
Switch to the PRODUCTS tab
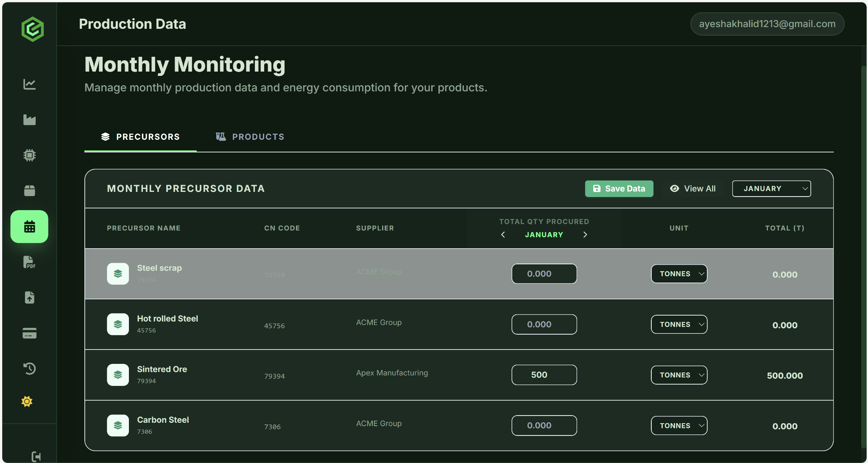coord(250,137)
